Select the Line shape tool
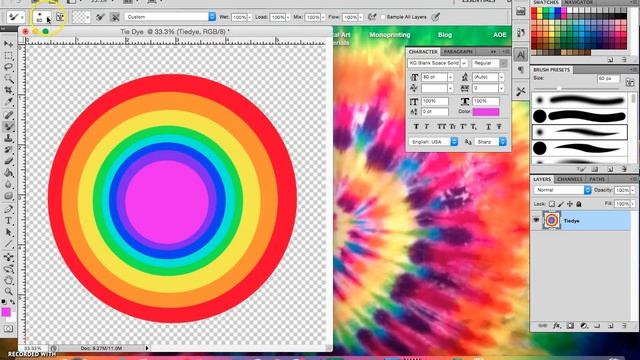 click(x=8, y=244)
